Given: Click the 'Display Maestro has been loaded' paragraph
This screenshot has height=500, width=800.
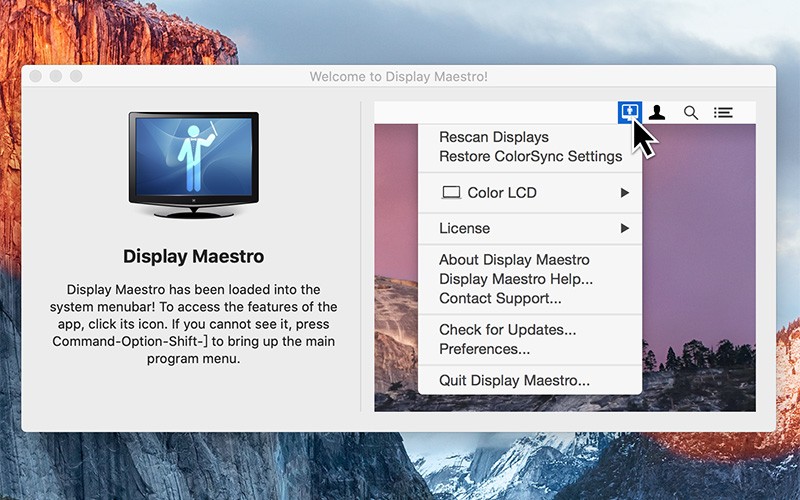Looking at the screenshot, I should pos(193,324).
